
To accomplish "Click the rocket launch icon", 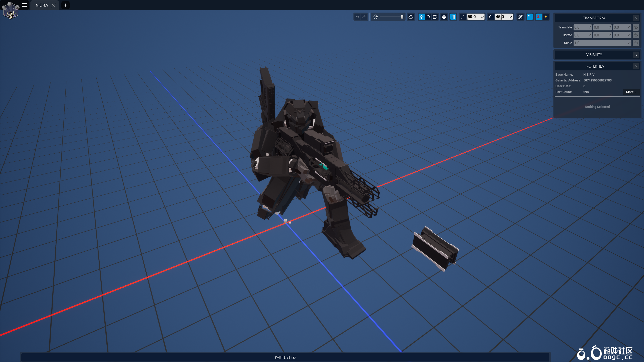I will [x=520, y=17].
